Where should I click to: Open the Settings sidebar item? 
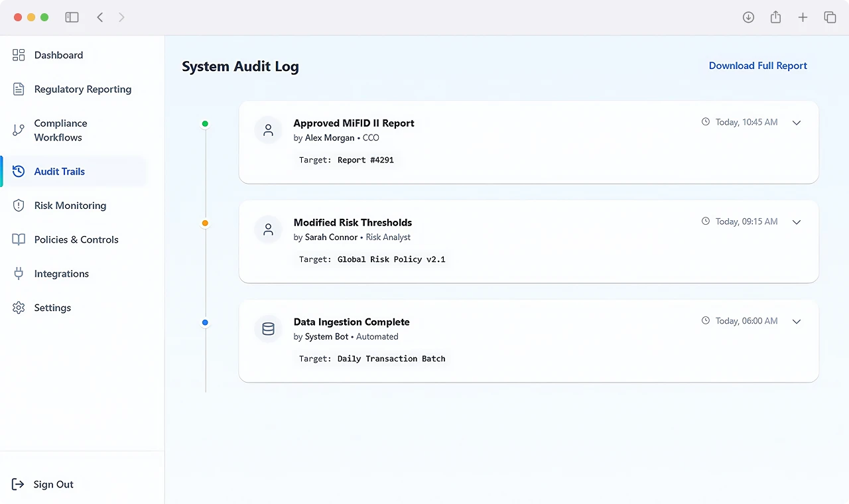74,308
